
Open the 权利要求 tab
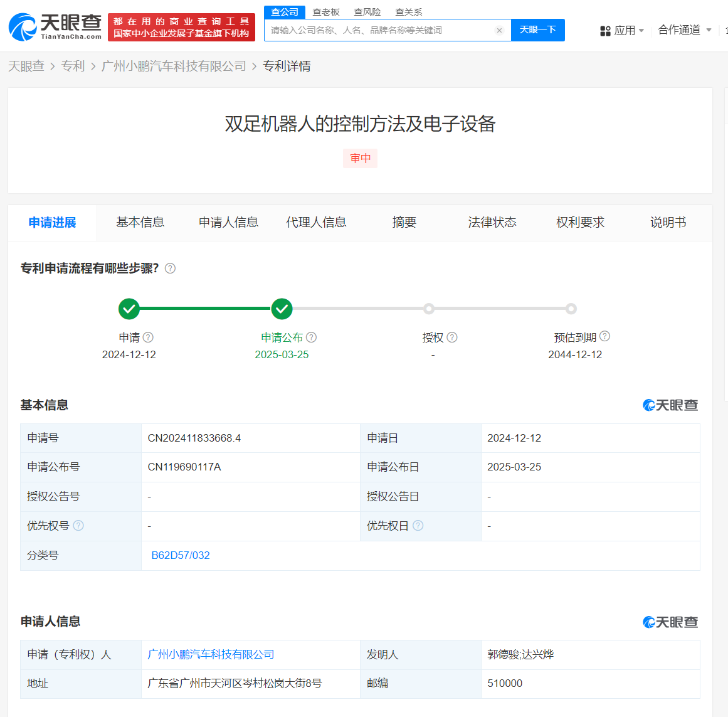click(x=580, y=223)
